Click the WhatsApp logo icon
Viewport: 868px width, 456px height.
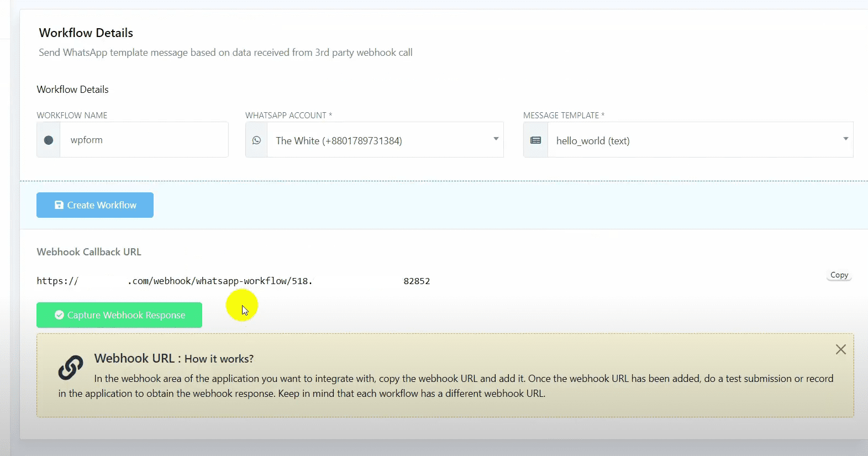256,140
